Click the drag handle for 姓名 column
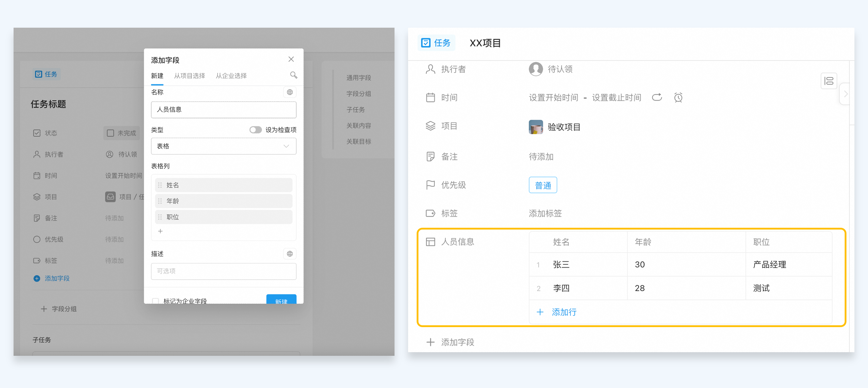The width and height of the screenshot is (868, 388). coord(160,185)
